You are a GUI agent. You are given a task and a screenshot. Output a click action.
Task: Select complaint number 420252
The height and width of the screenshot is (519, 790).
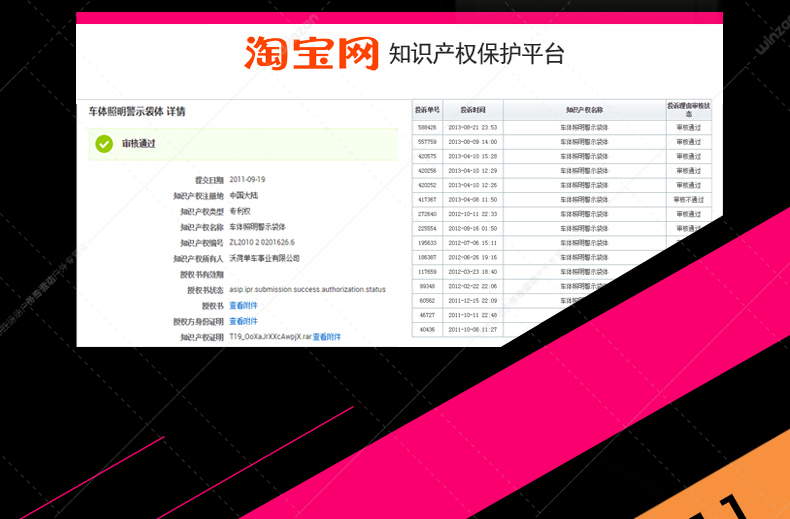tap(427, 185)
